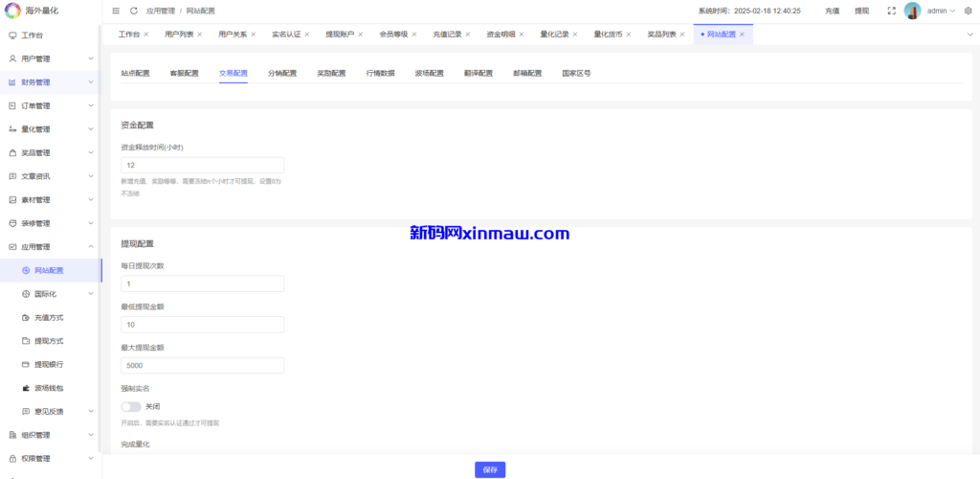
Task: Click the 文章资讯 sidebar icon
Action: [12, 176]
